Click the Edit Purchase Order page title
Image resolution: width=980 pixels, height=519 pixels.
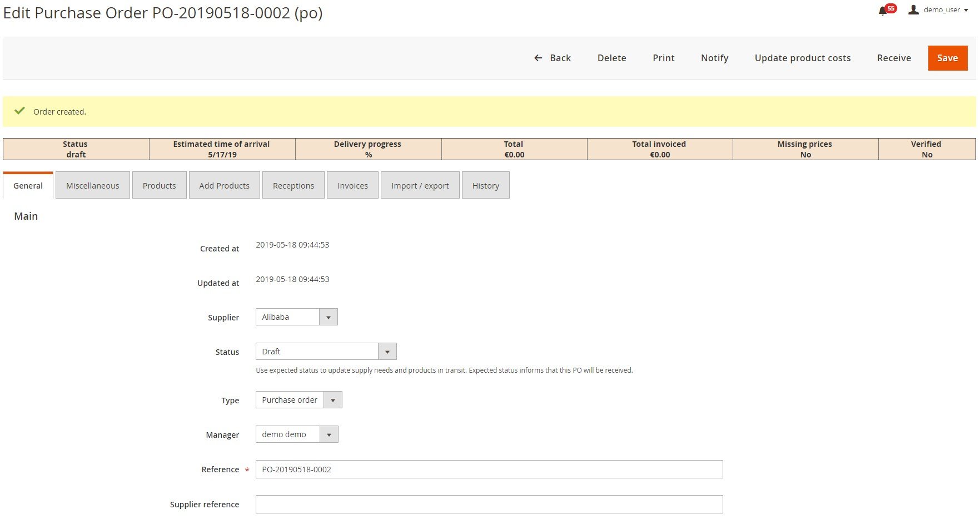point(163,13)
